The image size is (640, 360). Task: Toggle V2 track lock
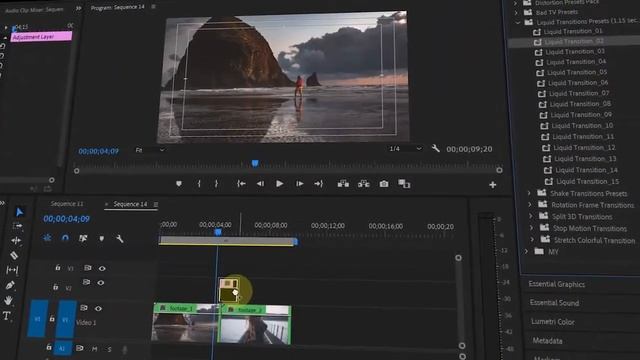[x=56, y=287]
